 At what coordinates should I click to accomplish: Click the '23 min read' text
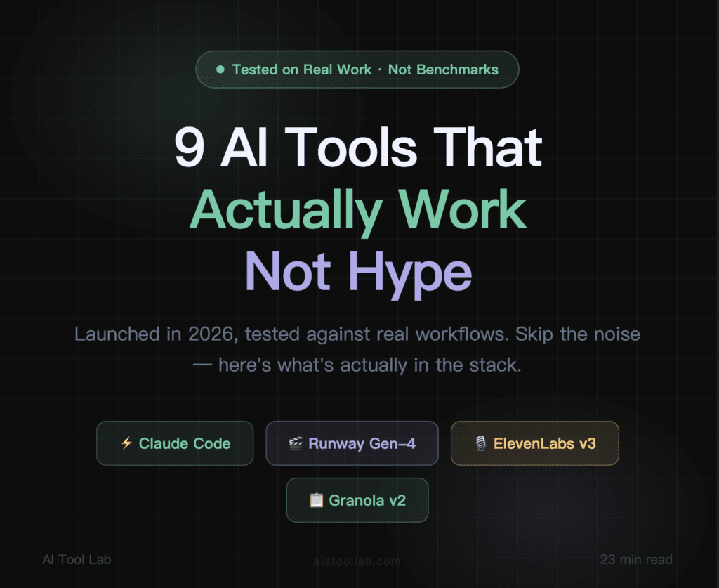(x=636, y=560)
